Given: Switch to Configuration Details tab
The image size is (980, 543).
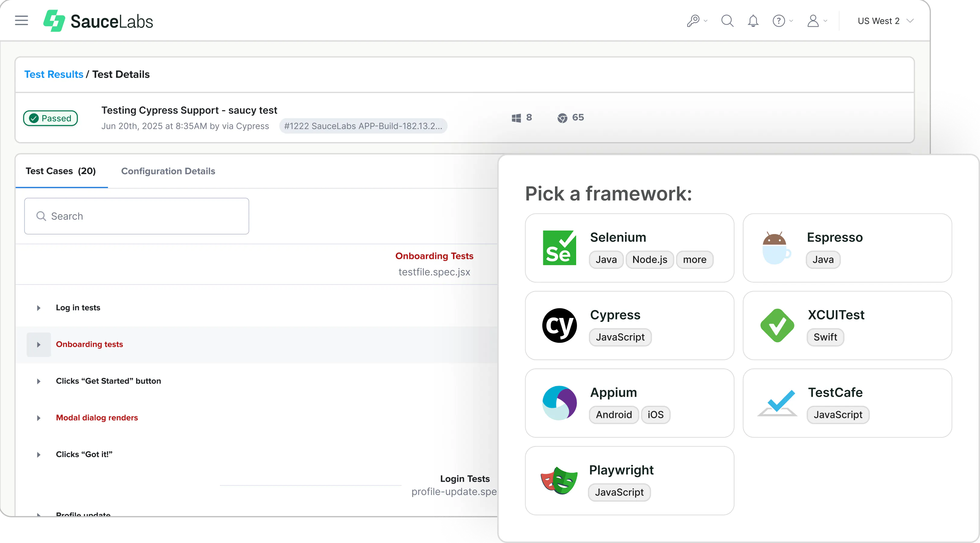Looking at the screenshot, I should (x=168, y=171).
